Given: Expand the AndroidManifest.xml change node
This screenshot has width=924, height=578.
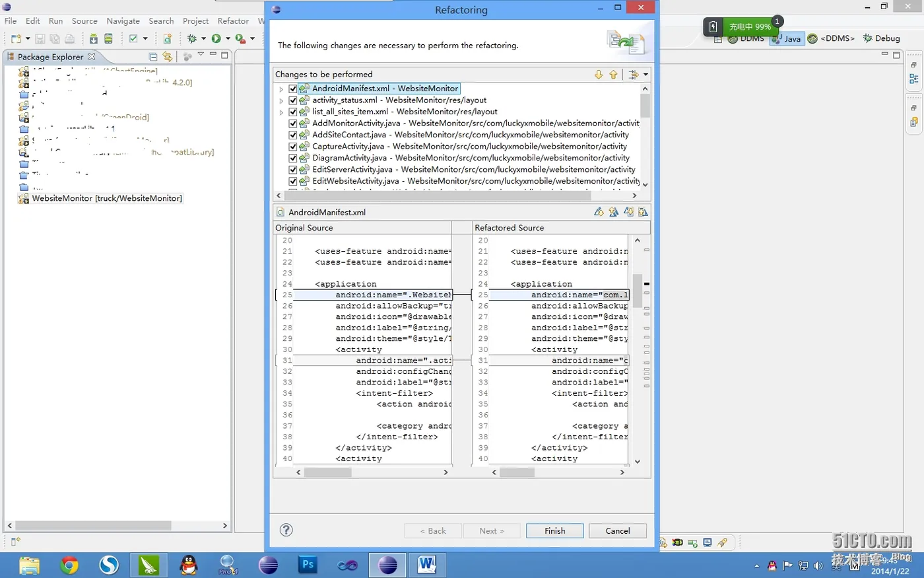Looking at the screenshot, I should point(281,89).
